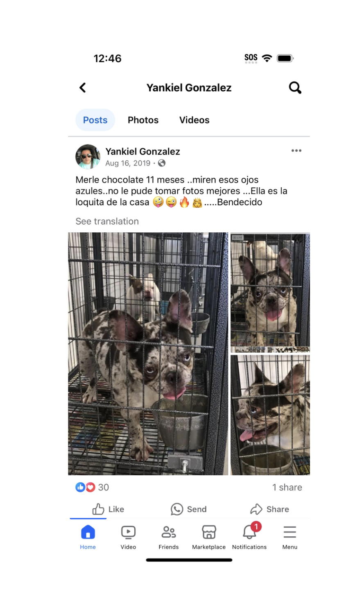Go to the Video tab icon

[x=128, y=537]
